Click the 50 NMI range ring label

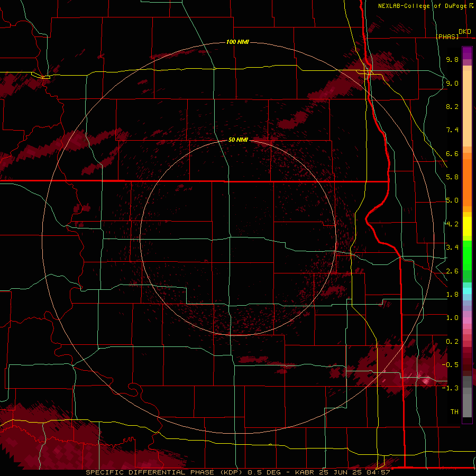238,140
